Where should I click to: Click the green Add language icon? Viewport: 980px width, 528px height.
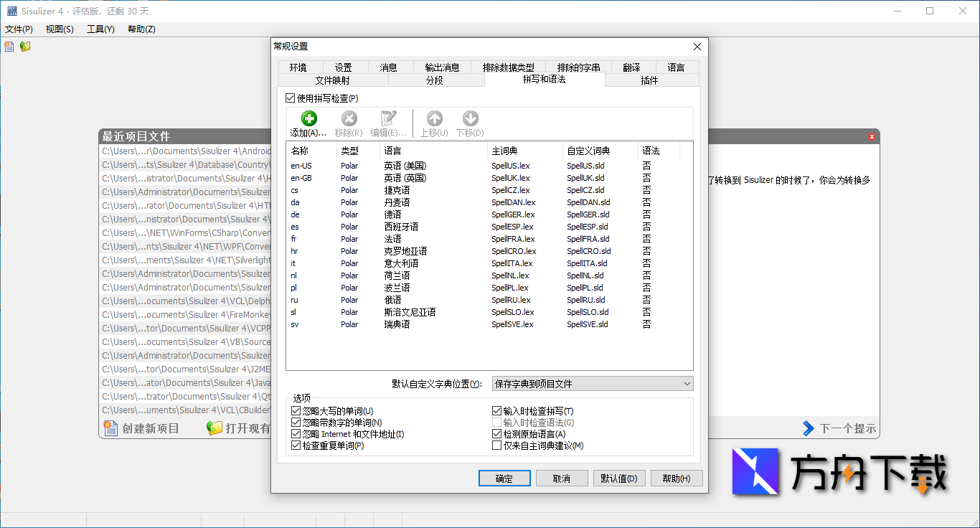pyautogui.click(x=308, y=117)
